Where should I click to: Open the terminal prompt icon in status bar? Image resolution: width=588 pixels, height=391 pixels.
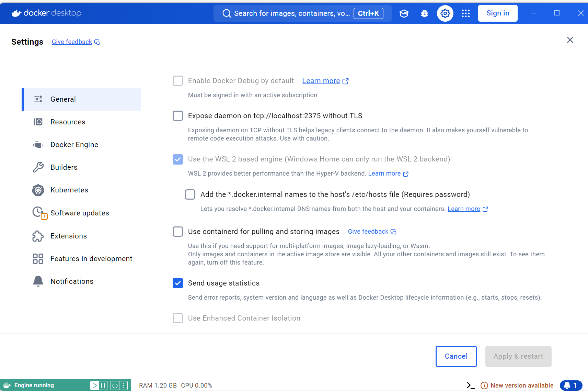pos(471,386)
